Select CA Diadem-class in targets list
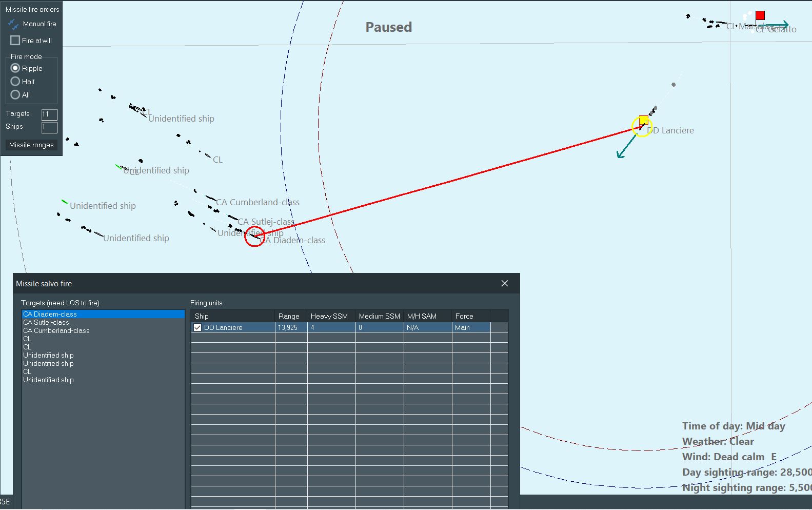Image resolution: width=812 pixels, height=510 pixels. (103, 314)
